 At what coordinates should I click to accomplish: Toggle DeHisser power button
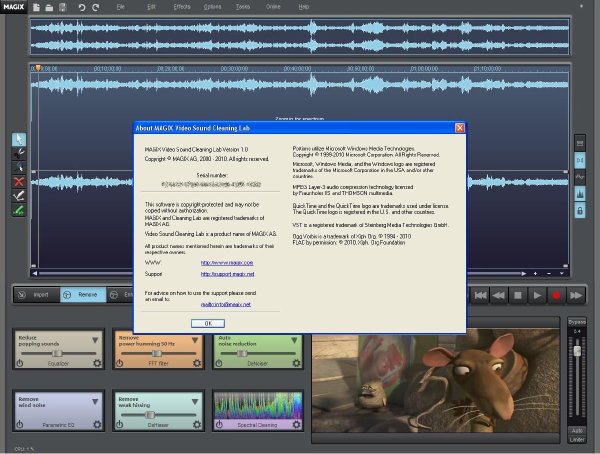pyautogui.click(x=120, y=425)
